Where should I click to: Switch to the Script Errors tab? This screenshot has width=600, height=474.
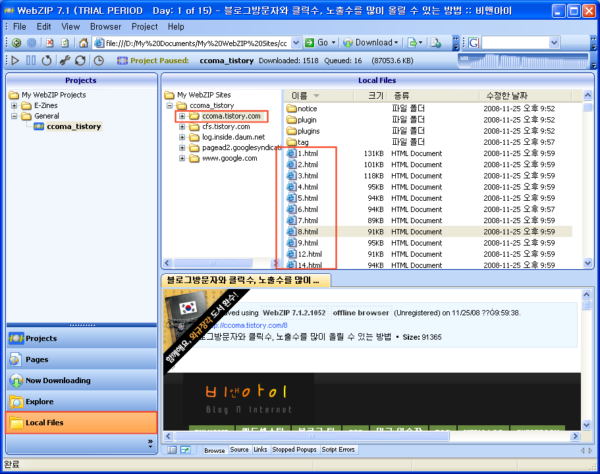coord(338,450)
